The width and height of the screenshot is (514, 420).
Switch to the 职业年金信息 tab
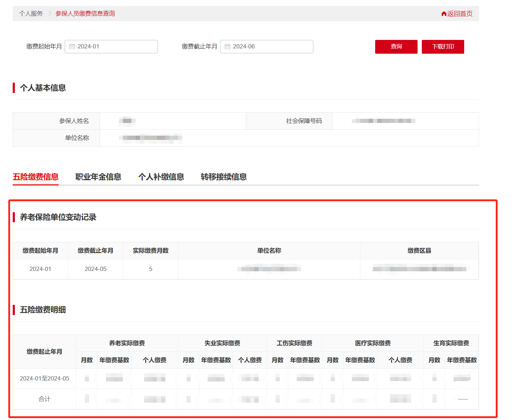pos(98,177)
